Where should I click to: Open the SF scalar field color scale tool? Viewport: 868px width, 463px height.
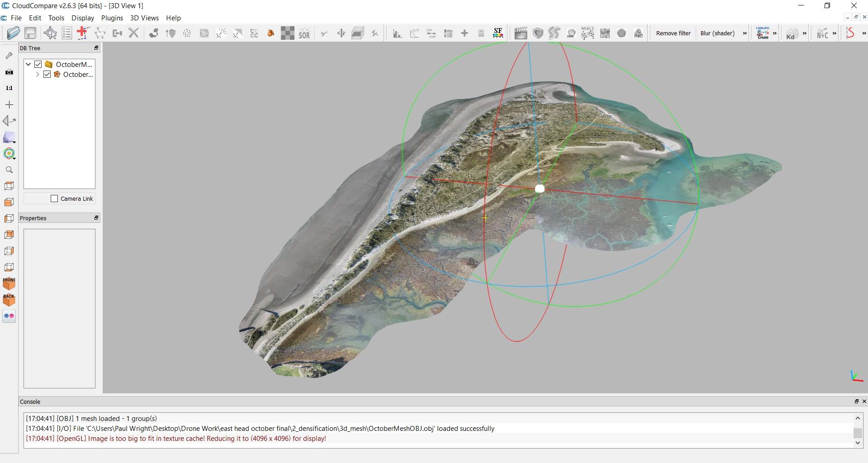498,33
